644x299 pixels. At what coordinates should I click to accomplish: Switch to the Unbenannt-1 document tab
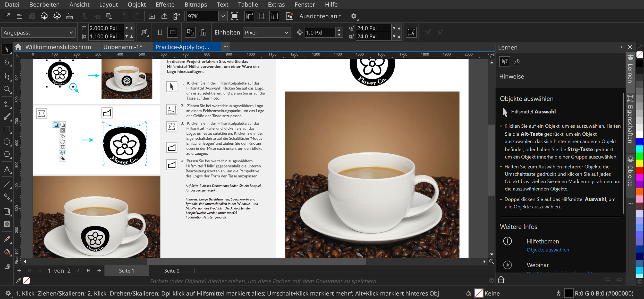(123, 47)
